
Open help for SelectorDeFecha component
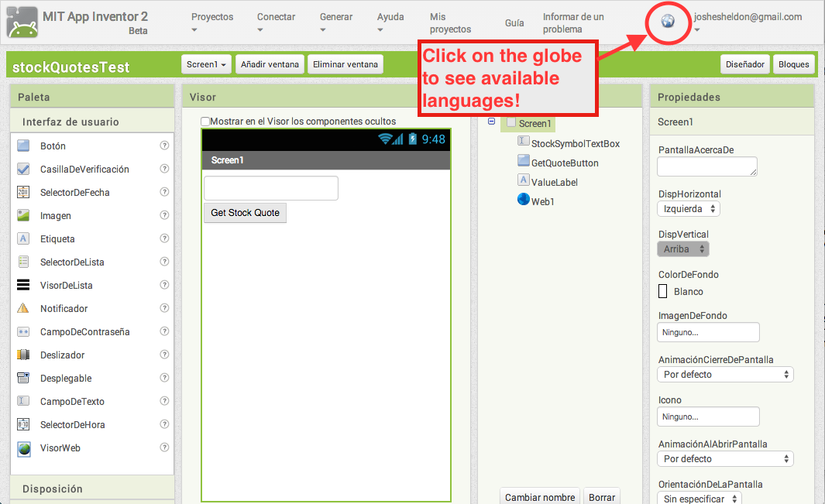pyautogui.click(x=164, y=191)
